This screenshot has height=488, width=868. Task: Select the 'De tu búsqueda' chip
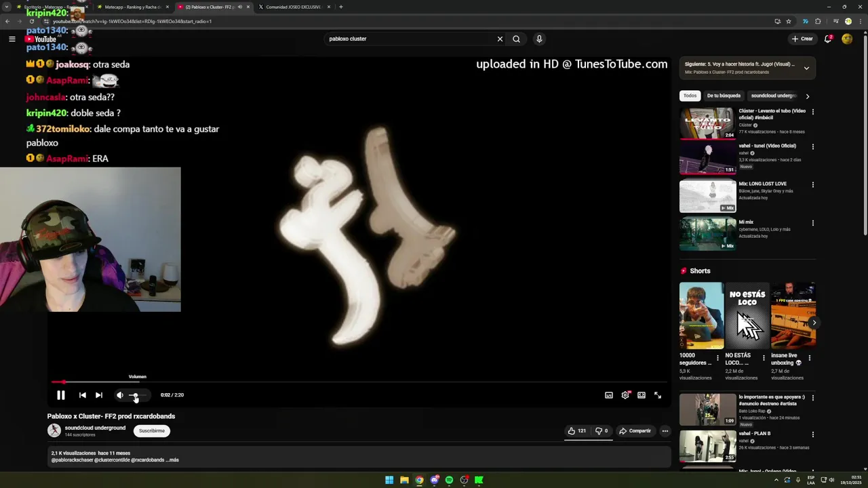(724, 96)
